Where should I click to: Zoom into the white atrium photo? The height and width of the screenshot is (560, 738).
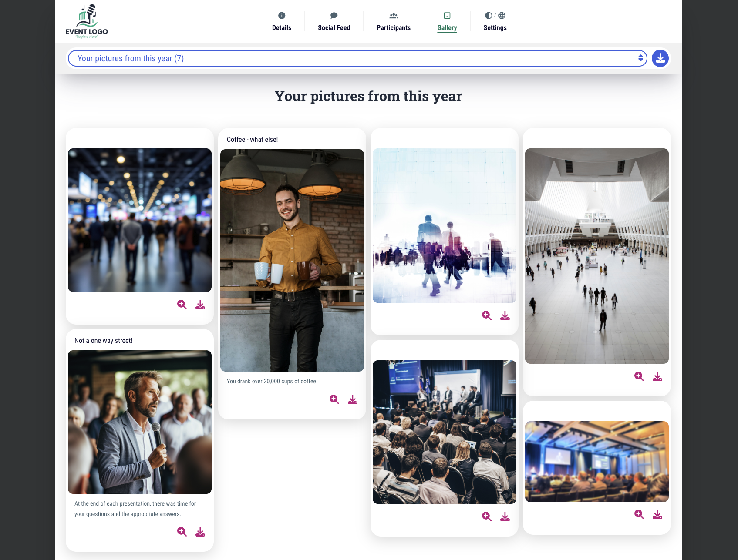point(639,376)
